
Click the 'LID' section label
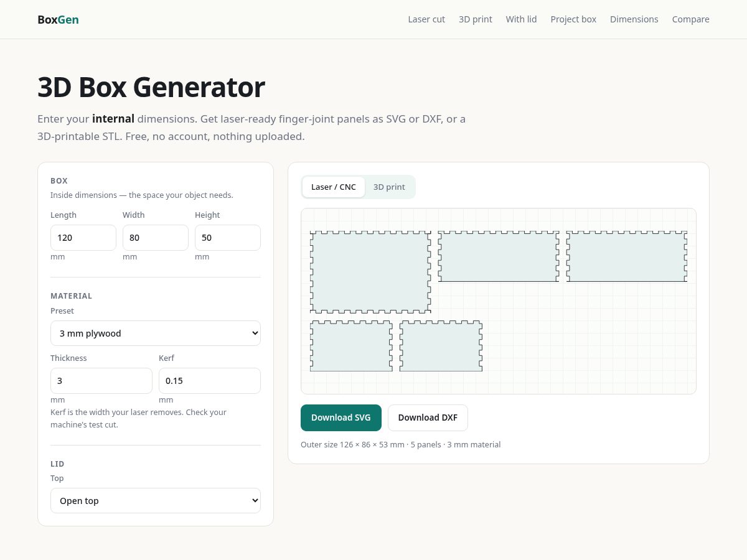(57, 464)
